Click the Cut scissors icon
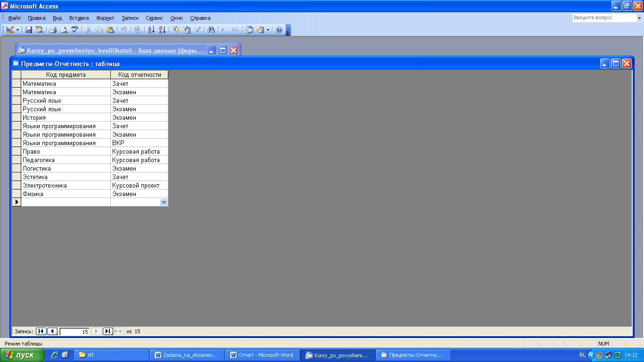 (88, 29)
